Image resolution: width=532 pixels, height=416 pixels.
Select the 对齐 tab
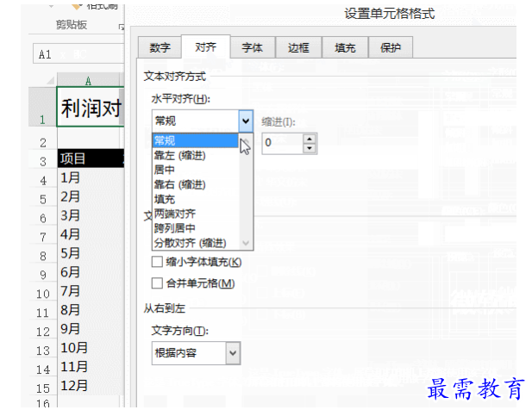coord(205,47)
